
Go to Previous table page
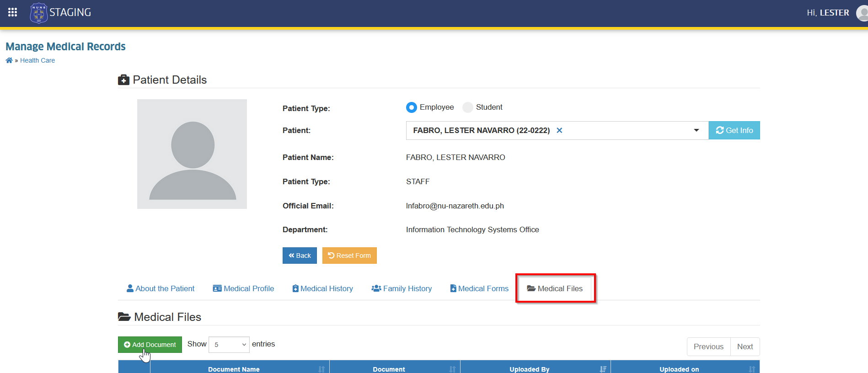pyautogui.click(x=708, y=346)
